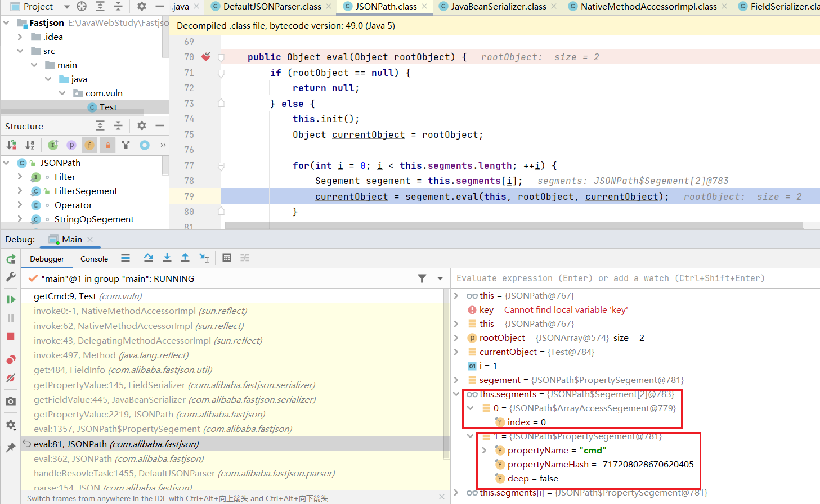Hide the Structure panel
The image size is (820, 504).
click(x=160, y=125)
